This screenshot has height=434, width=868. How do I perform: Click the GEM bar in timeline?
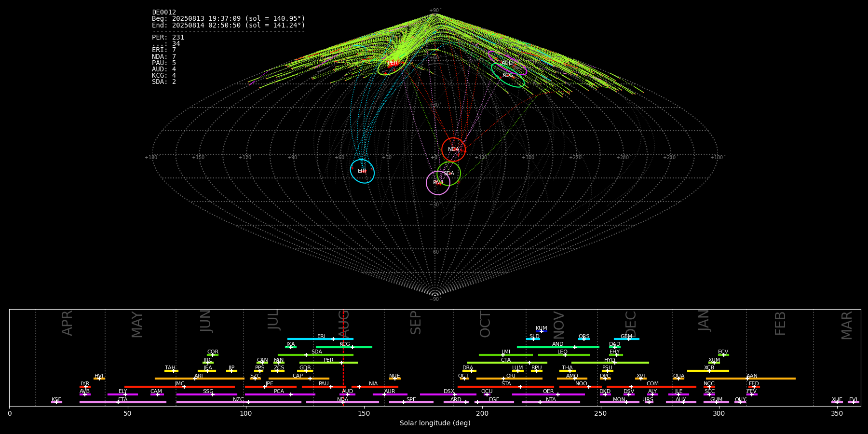click(x=626, y=339)
